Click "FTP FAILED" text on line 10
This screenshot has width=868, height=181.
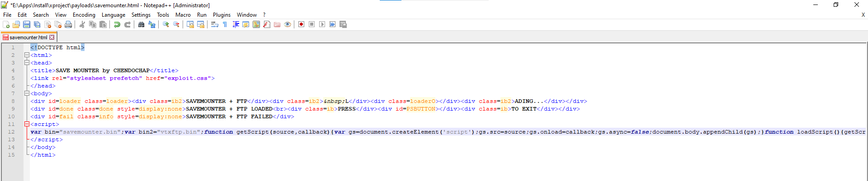(x=255, y=116)
